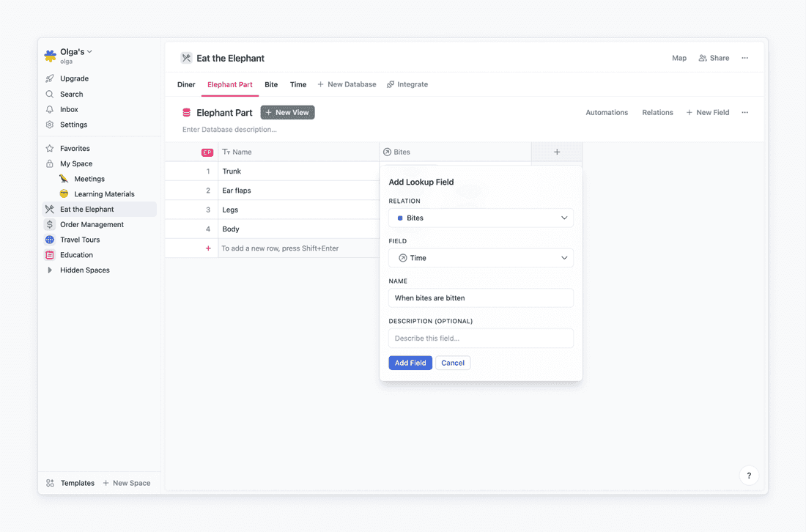Open the help question mark button
The height and width of the screenshot is (532, 806).
click(x=748, y=476)
